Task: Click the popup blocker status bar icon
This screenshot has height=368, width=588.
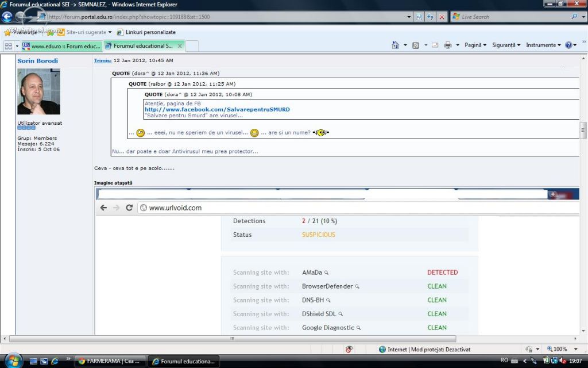Action: (x=349, y=350)
